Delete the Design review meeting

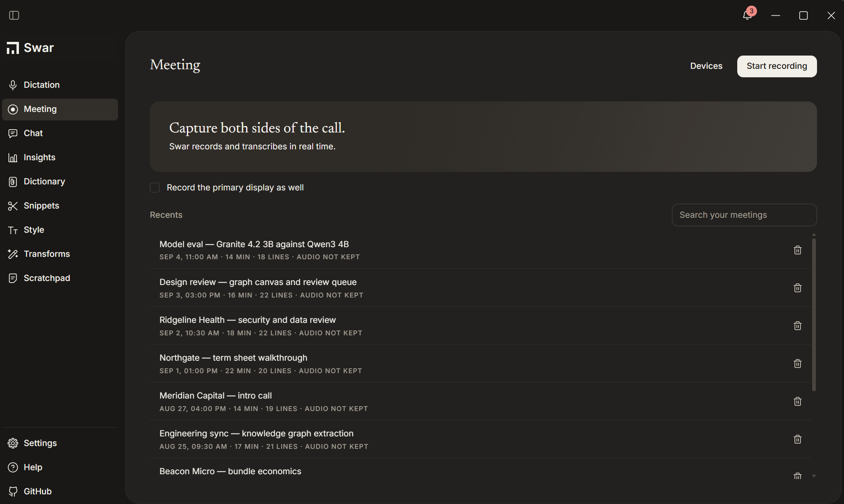tap(797, 288)
